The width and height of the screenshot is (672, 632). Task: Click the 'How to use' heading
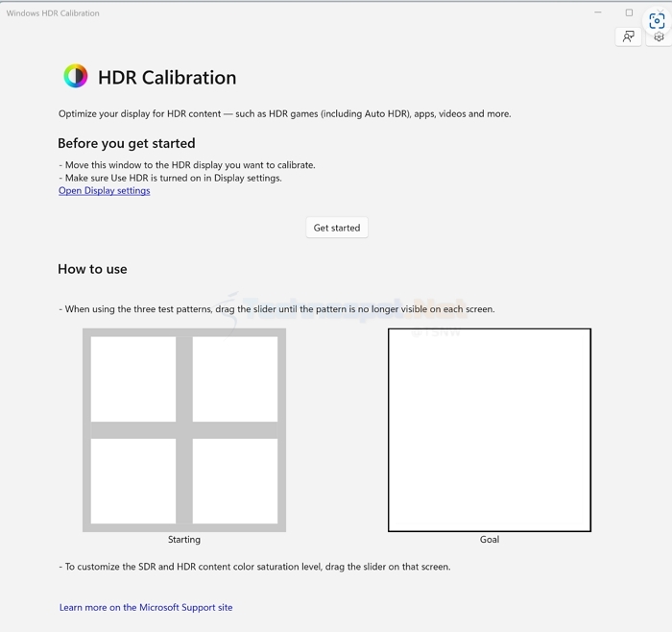click(x=92, y=269)
